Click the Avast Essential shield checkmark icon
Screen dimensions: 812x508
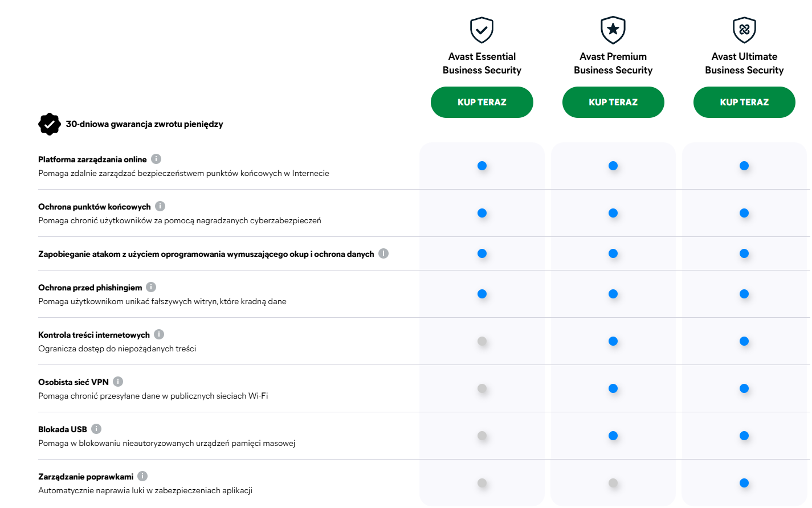[482, 30]
